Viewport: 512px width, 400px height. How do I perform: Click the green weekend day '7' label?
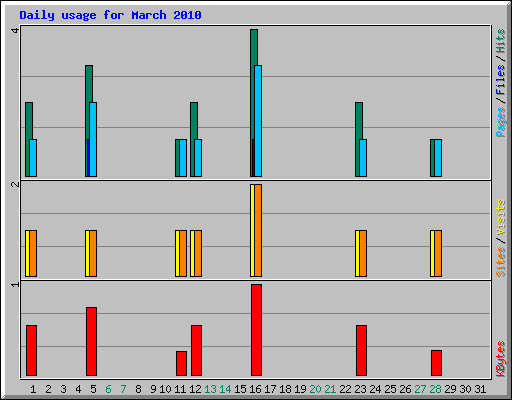click(x=123, y=389)
